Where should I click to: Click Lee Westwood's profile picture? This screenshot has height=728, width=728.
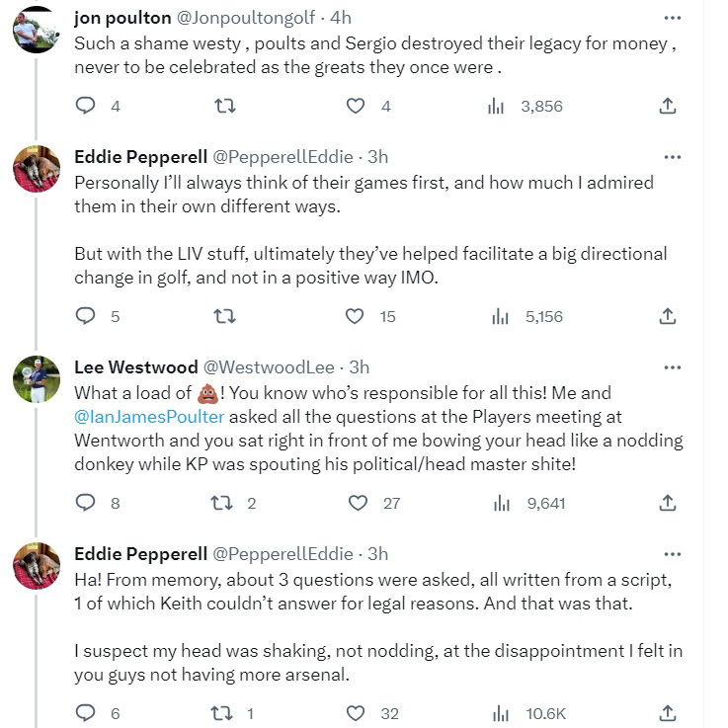pos(37,378)
